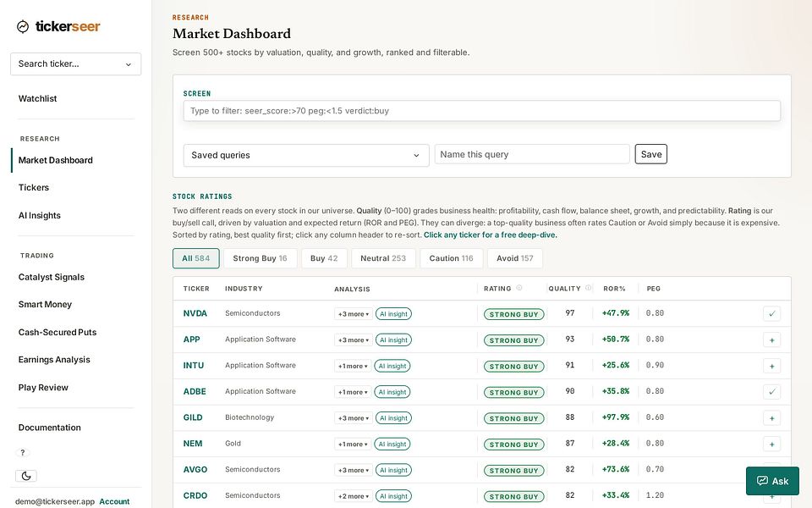Open Smart Money page
Image resolution: width=812 pixels, height=508 pixels.
coord(45,304)
